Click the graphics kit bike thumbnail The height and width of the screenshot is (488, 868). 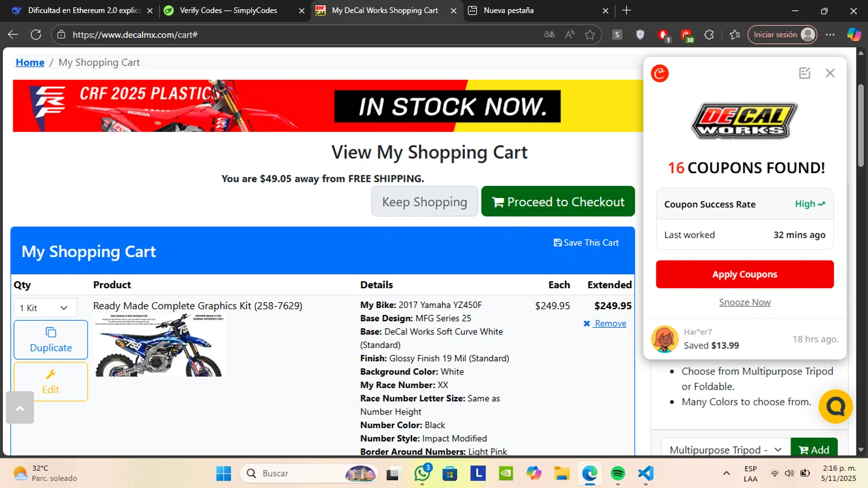tap(159, 346)
